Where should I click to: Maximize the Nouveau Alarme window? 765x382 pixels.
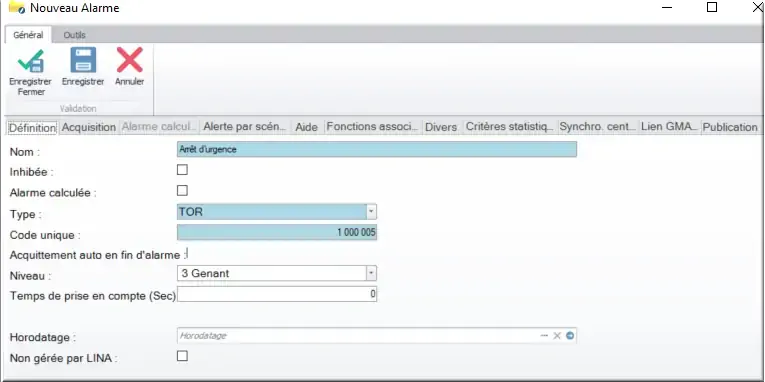click(712, 7)
